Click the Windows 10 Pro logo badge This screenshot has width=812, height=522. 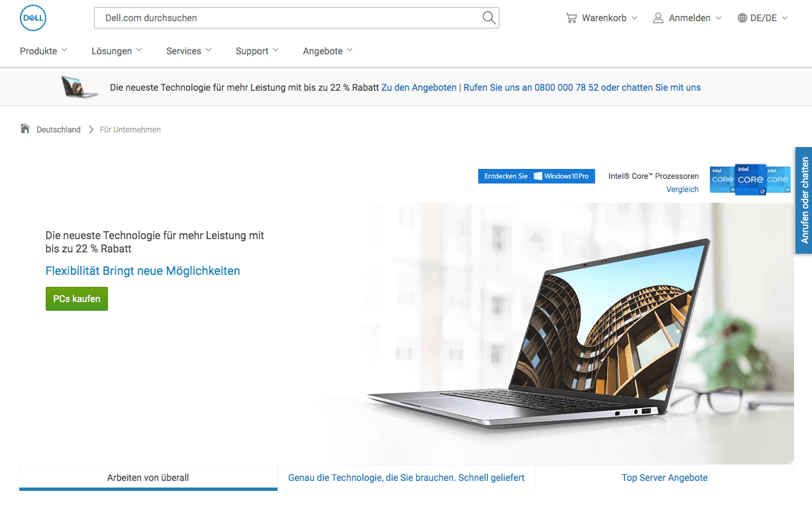[537, 176]
